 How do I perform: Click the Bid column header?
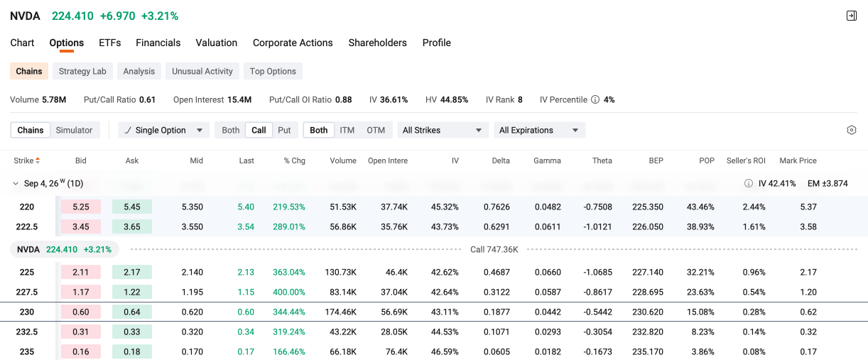click(80, 160)
